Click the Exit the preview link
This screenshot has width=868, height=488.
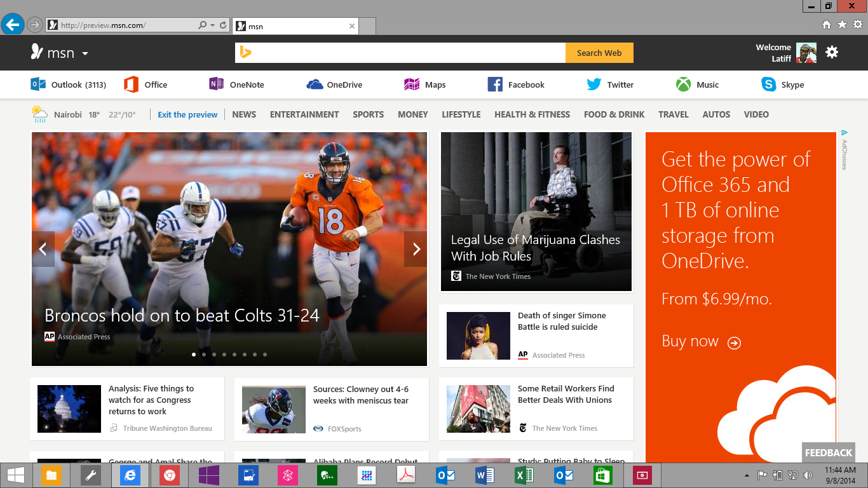(x=187, y=114)
